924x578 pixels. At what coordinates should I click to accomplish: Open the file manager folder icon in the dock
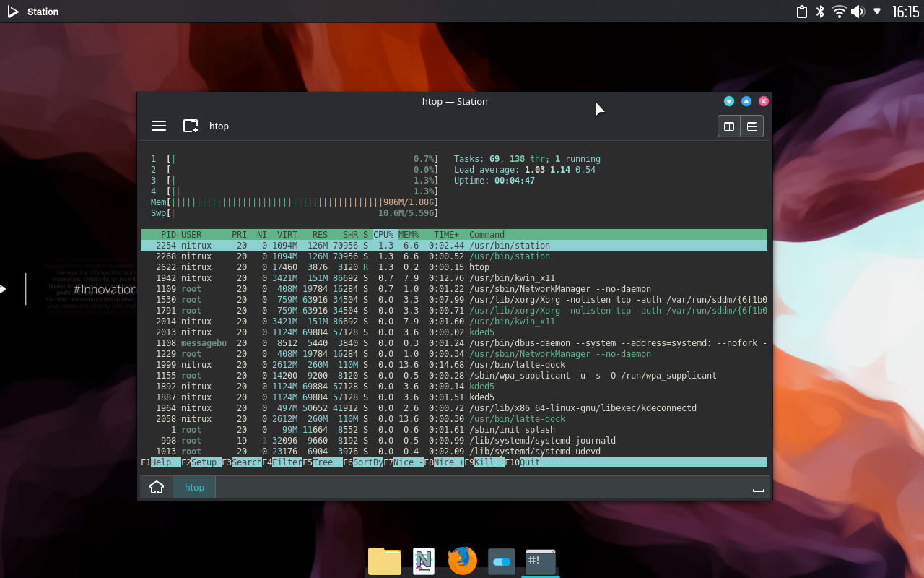384,561
